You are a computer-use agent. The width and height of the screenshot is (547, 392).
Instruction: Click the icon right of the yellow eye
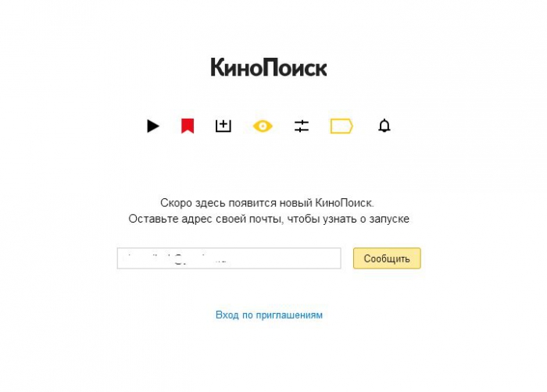coord(302,126)
